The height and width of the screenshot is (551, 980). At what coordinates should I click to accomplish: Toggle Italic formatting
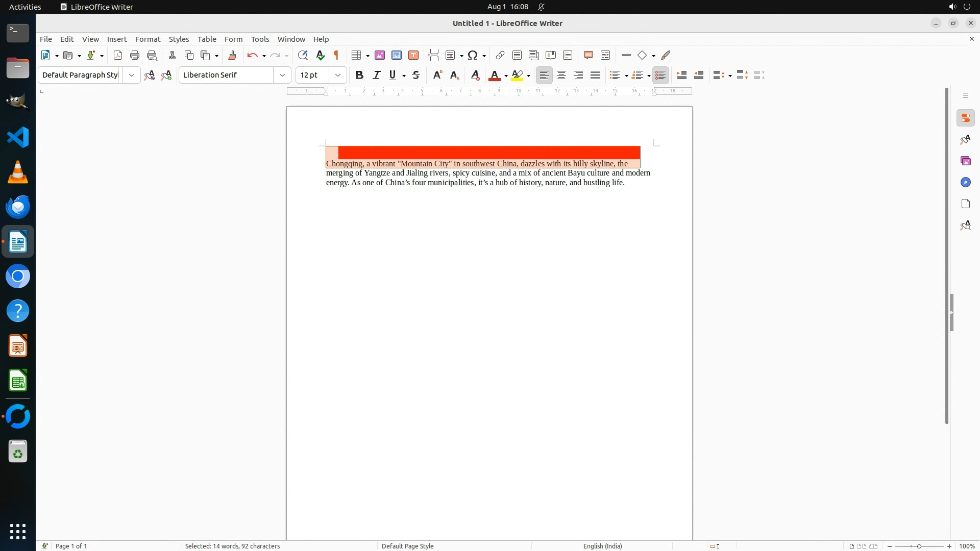pyautogui.click(x=376, y=75)
